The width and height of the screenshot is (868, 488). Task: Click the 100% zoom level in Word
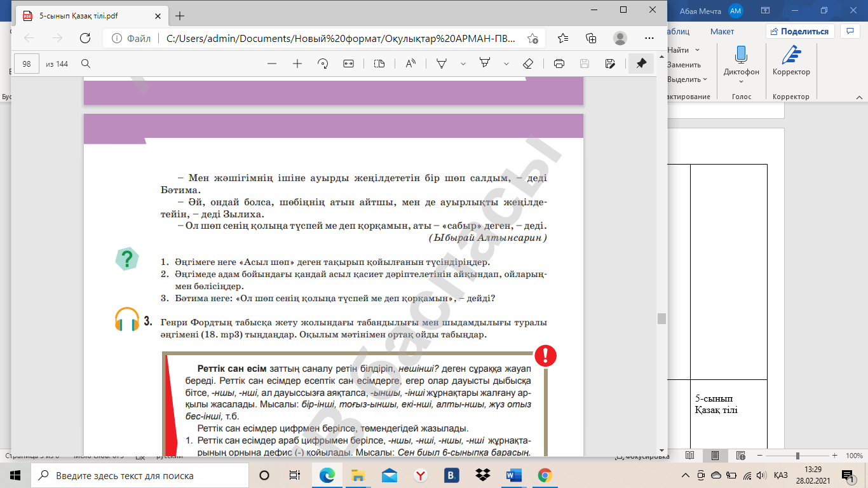[x=854, y=456]
